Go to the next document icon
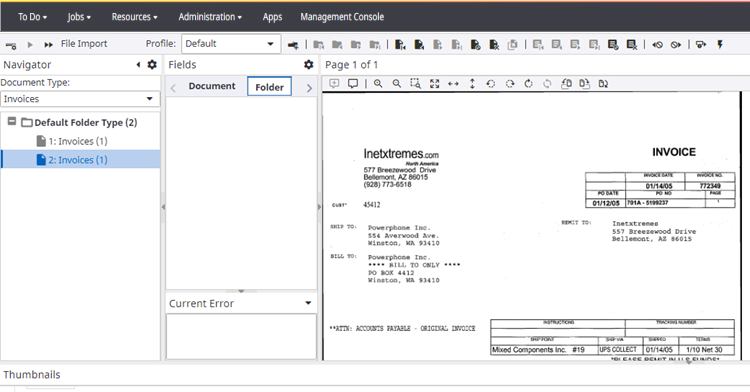This screenshot has width=750, height=392. pyautogui.click(x=438, y=45)
